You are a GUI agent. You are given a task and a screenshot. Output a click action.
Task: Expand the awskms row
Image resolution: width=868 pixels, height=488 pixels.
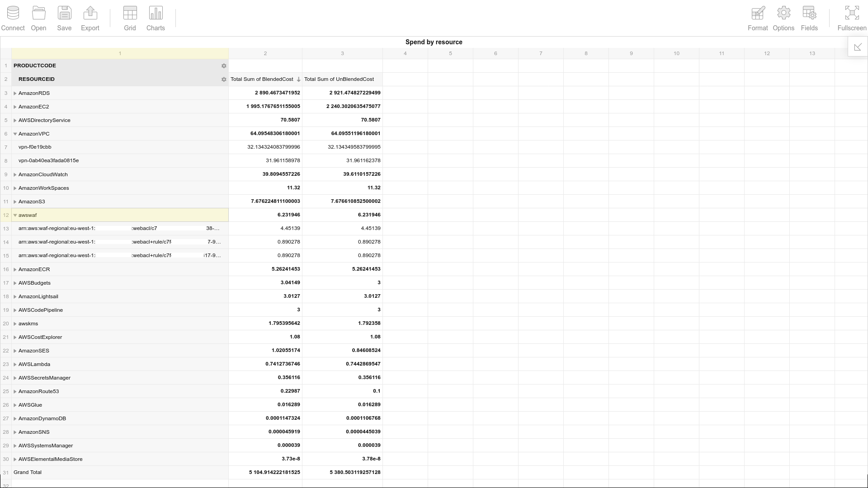point(15,324)
